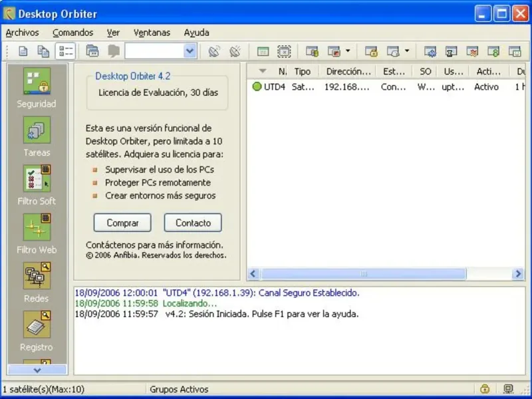Click the computer icon in the status bar
This screenshot has height=399, width=532.
point(508,388)
